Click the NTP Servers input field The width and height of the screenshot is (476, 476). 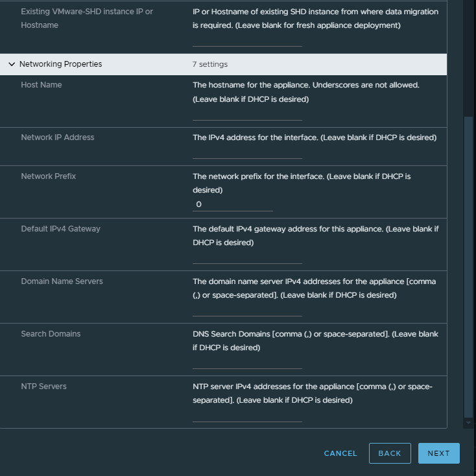[x=247, y=415]
